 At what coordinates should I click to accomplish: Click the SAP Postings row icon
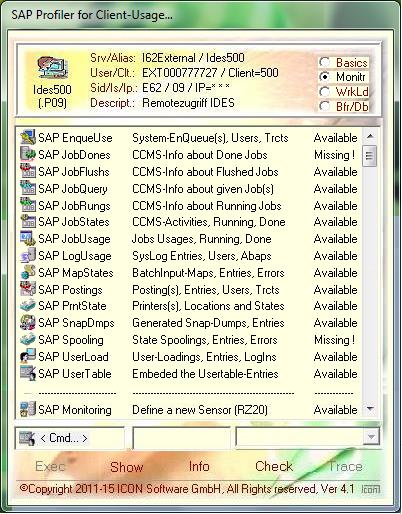[x=28, y=289]
